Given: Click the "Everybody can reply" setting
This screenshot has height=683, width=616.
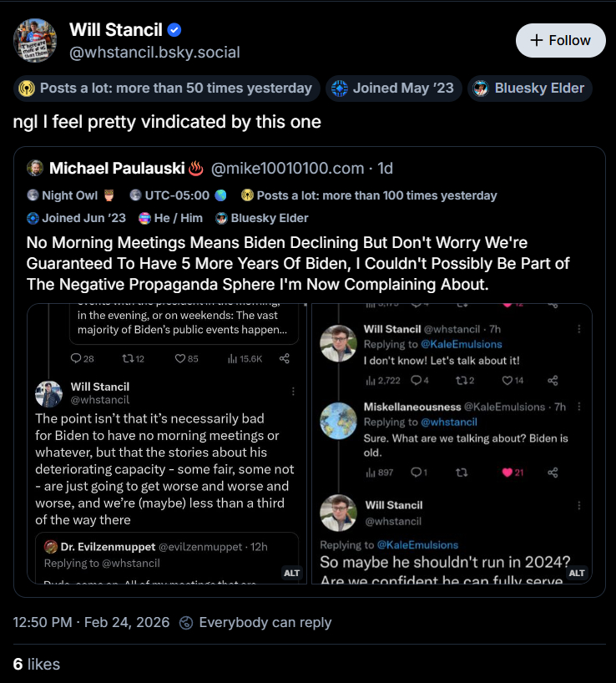Looking at the screenshot, I should click(255, 622).
